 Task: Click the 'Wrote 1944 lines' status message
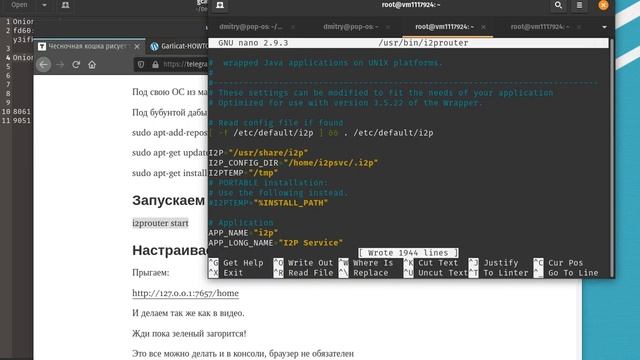[408, 253]
